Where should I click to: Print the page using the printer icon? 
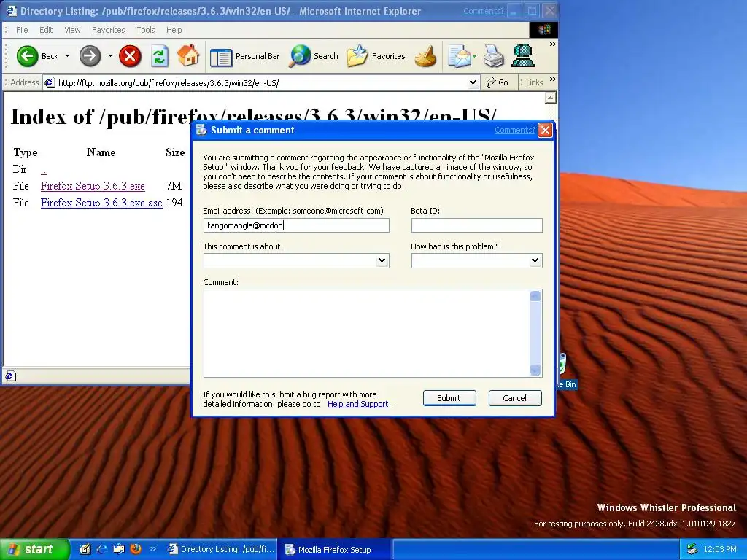(494, 56)
